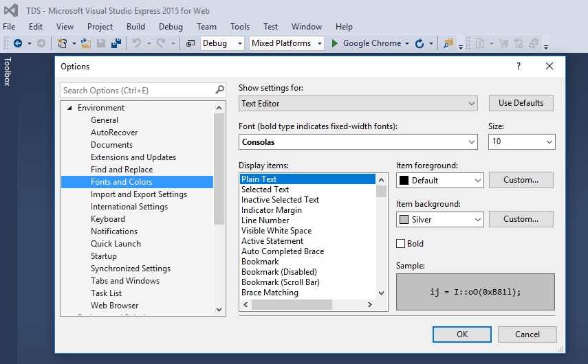588x364 pixels.
Task: Click the Navigate Forward arrow icon
Action: click(x=41, y=43)
